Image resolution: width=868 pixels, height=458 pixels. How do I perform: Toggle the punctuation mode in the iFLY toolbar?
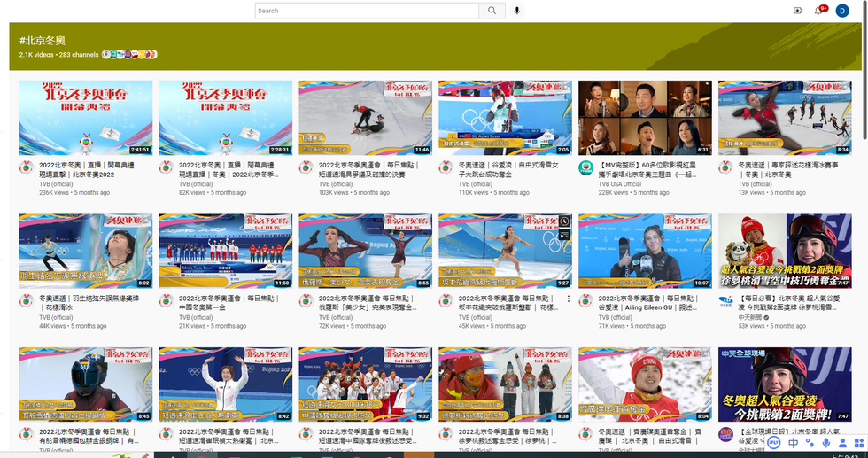[x=810, y=442]
